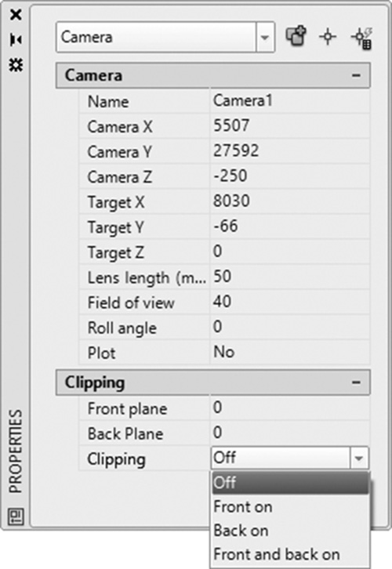Open the palette Properties gear menu
Image resolution: width=392 pixels, height=569 pixels.
click(16, 64)
